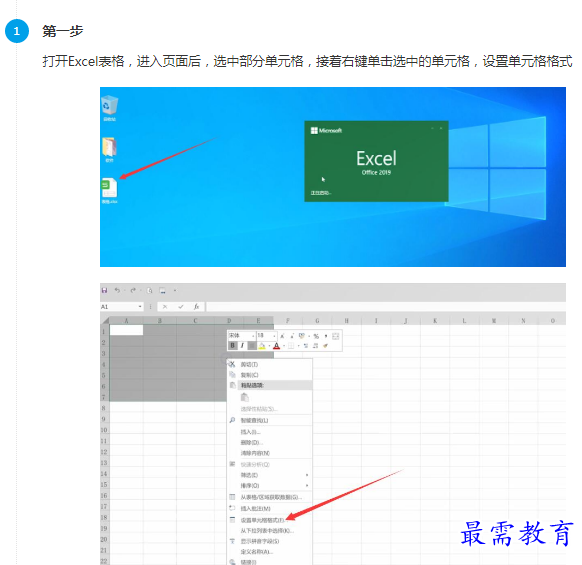Click the formula bar Cancel X icon
Screen dimensions: 582x565
click(165, 307)
